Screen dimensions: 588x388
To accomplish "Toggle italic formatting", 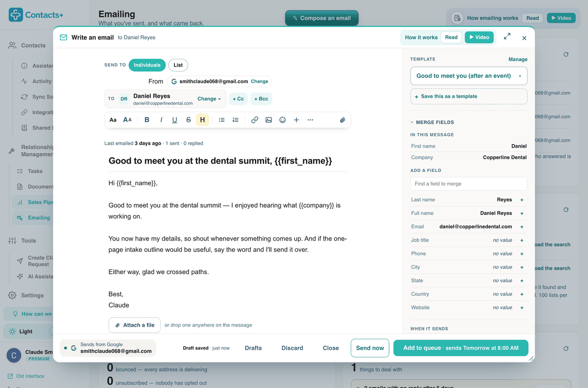I will (161, 120).
